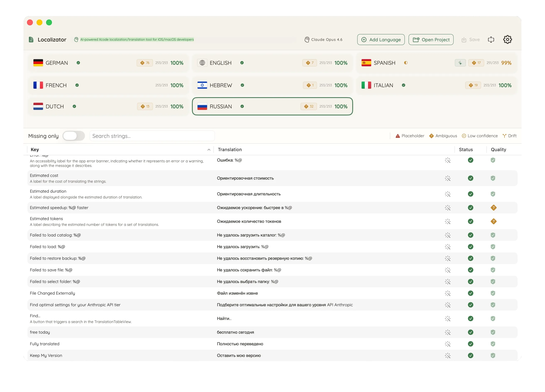
Task: Click the Localizator document logo icon
Action: (31, 39)
